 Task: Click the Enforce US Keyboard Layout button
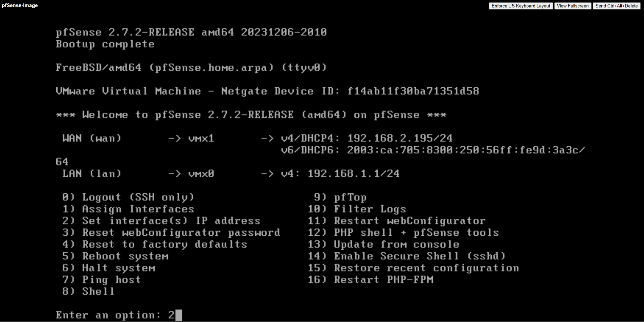click(x=521, y=6)
